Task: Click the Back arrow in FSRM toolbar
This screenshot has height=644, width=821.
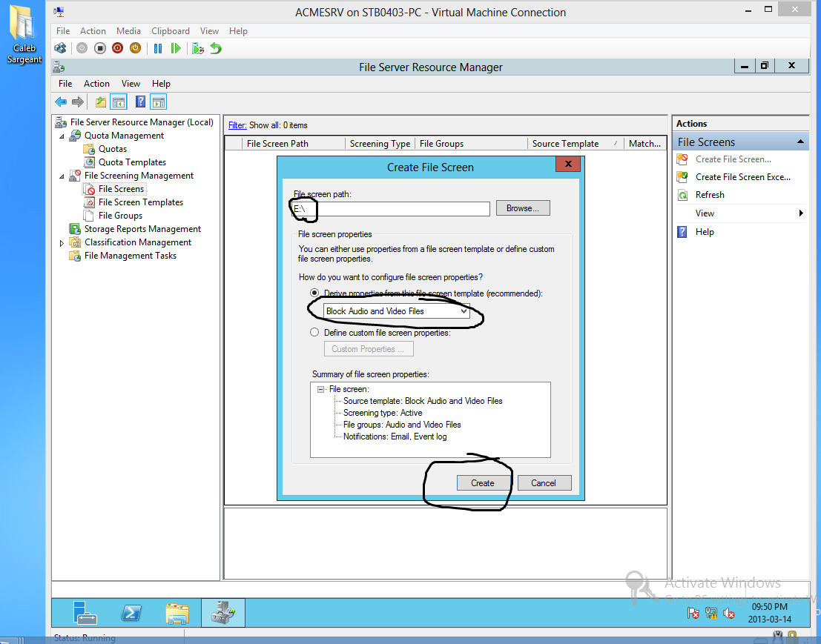Action: click(61, 102)
